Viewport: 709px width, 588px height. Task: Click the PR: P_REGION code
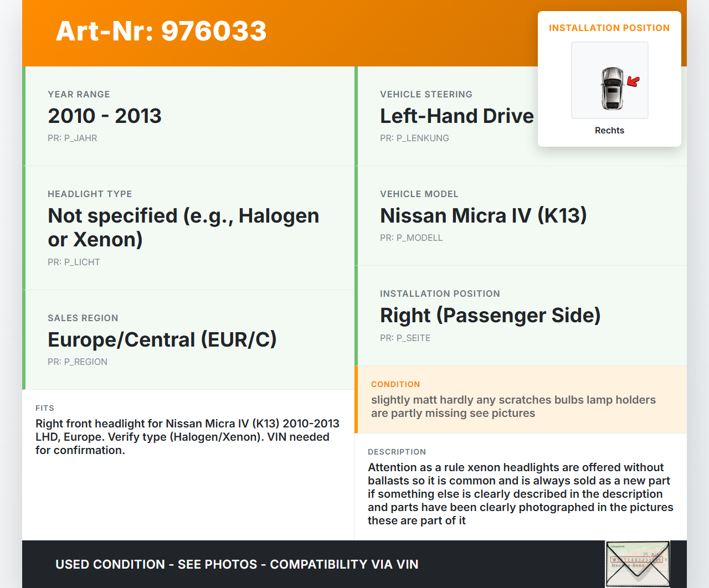[78, 362]
